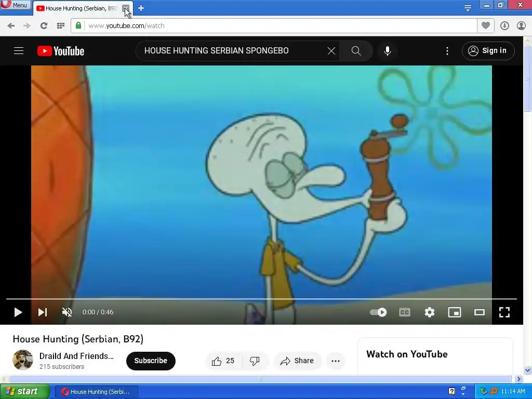Open more actions ellipsis button
This screenshot has width=532, height=399.
[336, 361]
